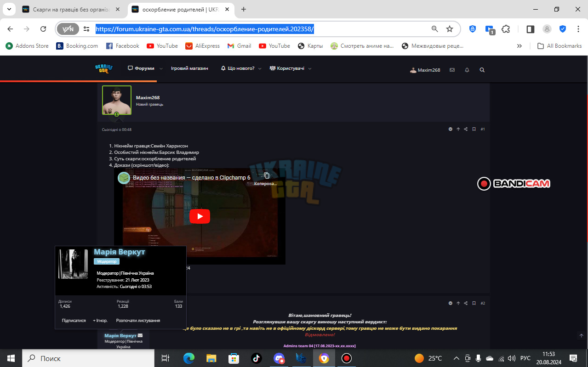The width and height of the screenshot is (588, 367).
Task: Open Microsoft Edge from the taskbar
Action: pyautogui.click(x=188, y=358)
